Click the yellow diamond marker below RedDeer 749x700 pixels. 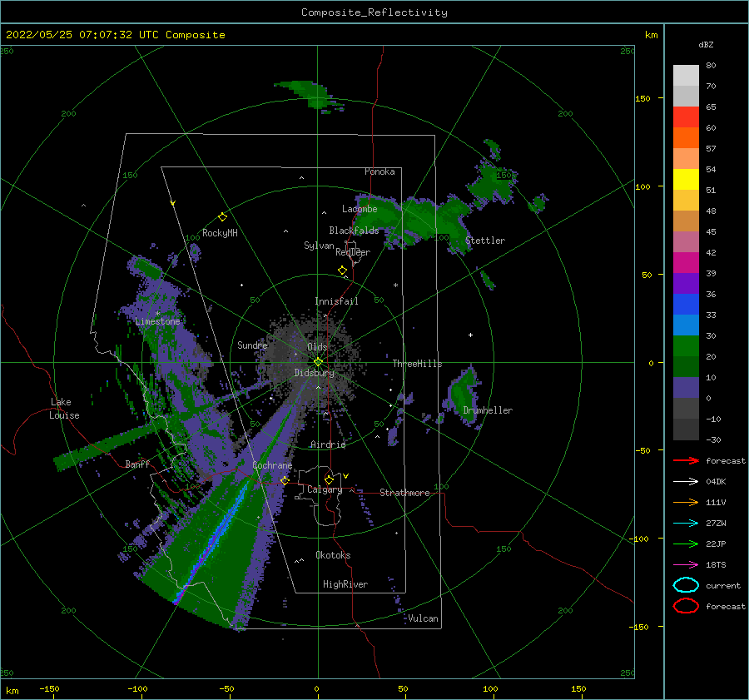coord(342,271)
